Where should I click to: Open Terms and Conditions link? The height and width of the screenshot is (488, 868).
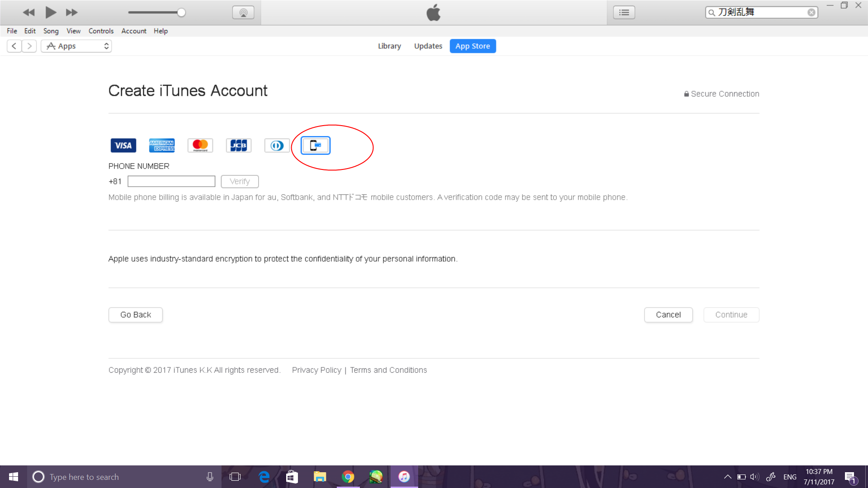[x=388, y=370]
